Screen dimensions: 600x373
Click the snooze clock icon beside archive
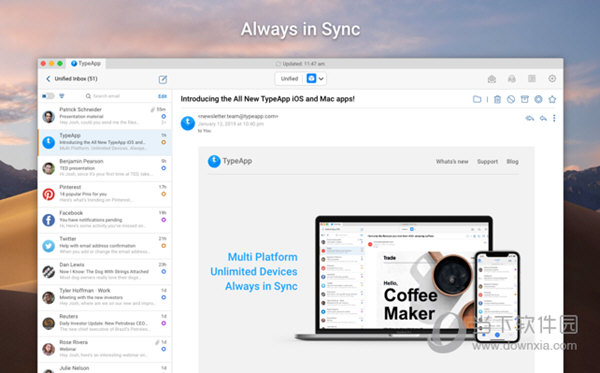coord(538,99)
